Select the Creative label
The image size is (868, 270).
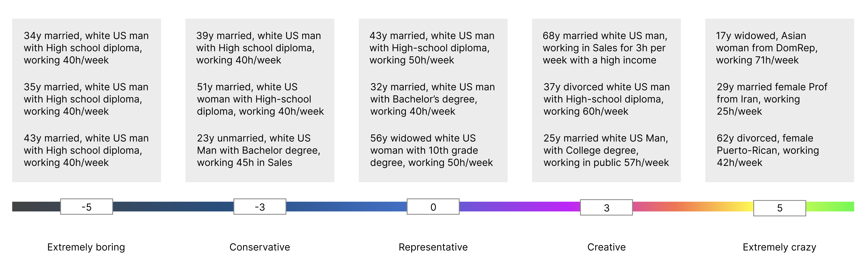coord(606,247)
